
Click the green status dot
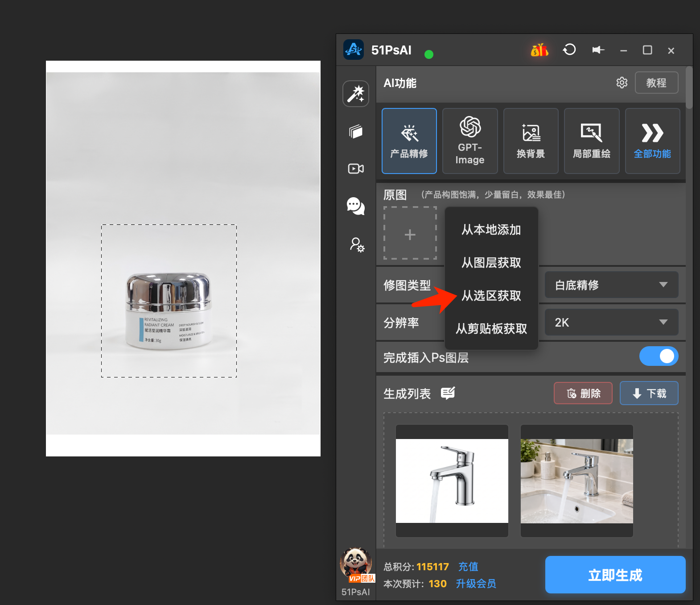pyautogui.click(x=429, y=54)
